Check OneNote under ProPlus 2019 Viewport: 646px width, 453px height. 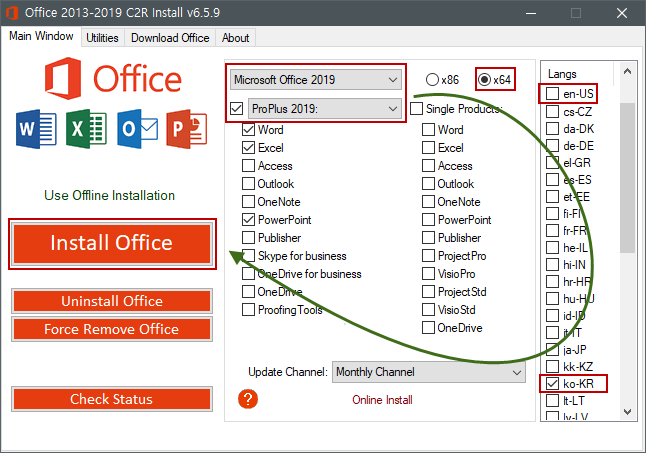point(248,202)
